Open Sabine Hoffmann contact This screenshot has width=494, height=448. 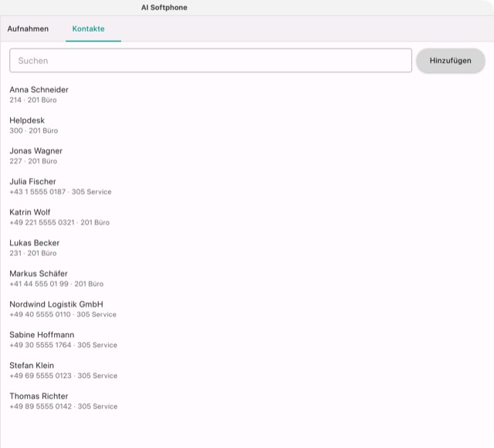pyautogui.click(x=247, y=339)
